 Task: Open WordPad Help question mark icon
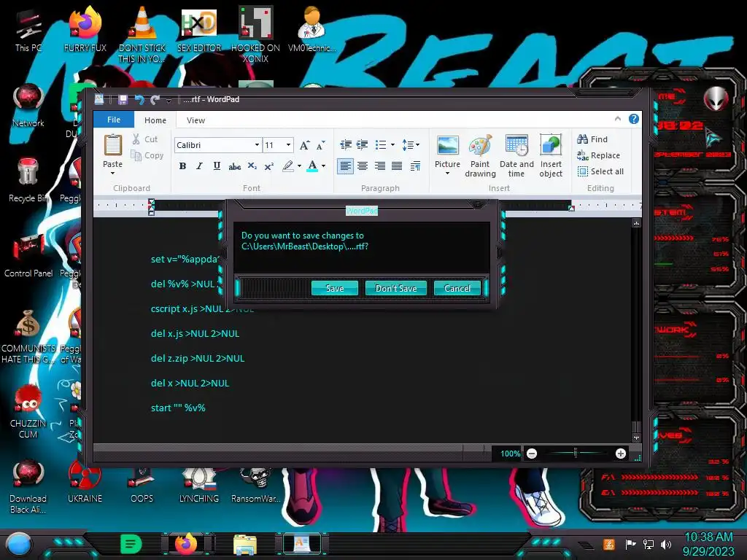pos(634,119)
